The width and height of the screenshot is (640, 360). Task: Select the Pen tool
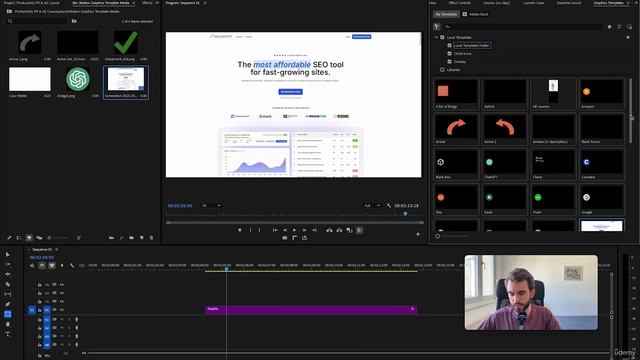coord(8,304)
